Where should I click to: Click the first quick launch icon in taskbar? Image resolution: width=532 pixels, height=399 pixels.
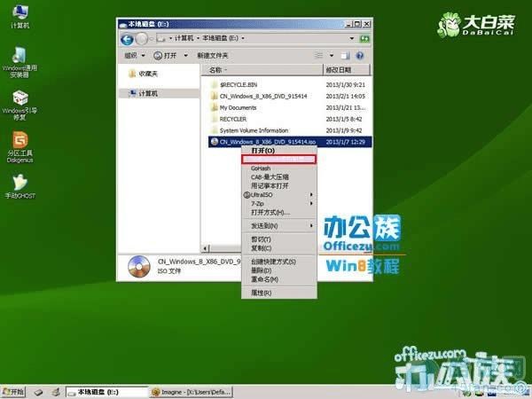tap(39, 392)
